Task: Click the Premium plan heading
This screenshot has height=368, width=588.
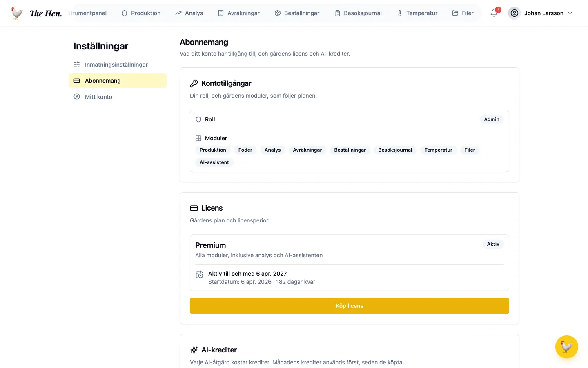Action: point(211,245)
